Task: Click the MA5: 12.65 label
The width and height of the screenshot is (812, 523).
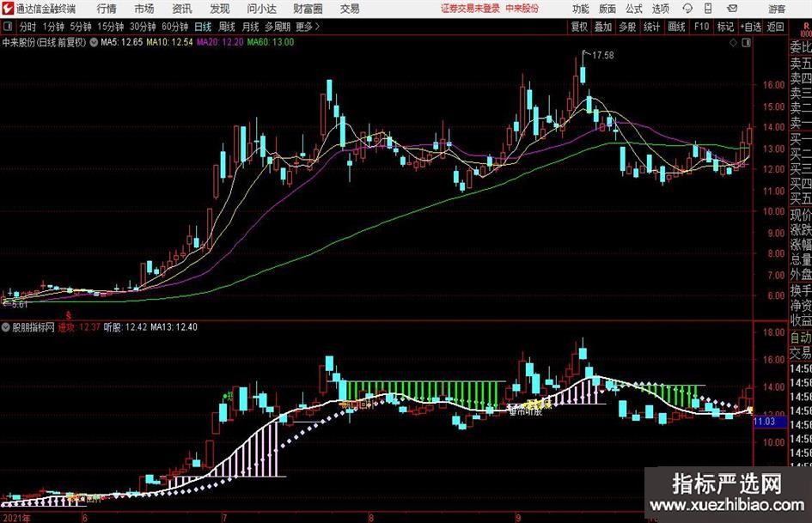Action: tap(121, 42)
